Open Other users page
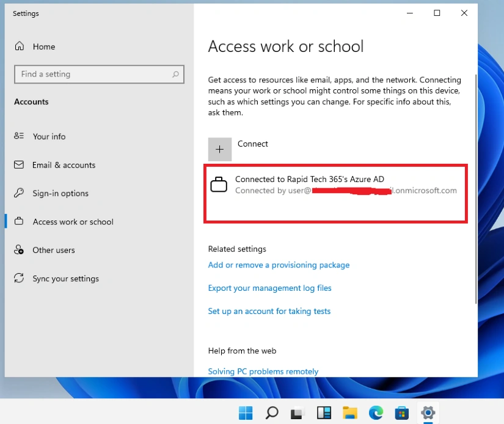Image resolution: width=504 pixels, height=424 pixels. (54, 250)
